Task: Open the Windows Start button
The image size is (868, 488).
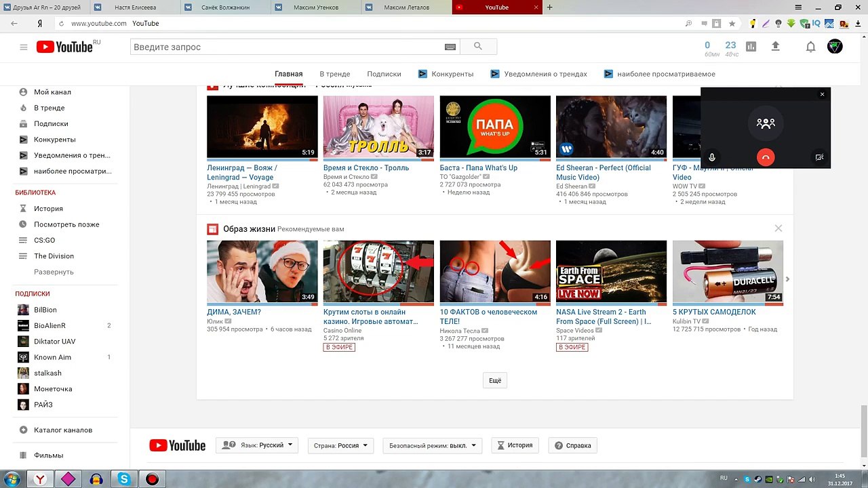Action: tap(12, 479)
